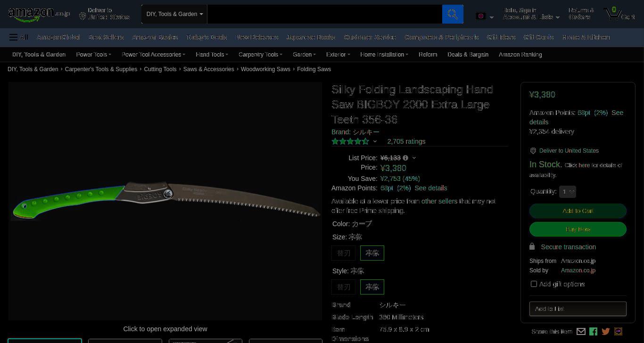Open the shopping cart icon

coord(619,14)
